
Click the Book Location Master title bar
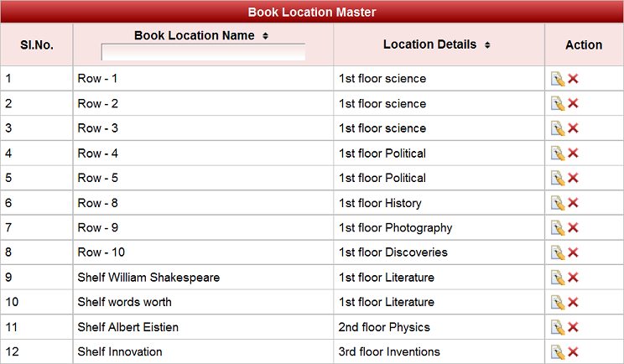(x=312, y=12)
